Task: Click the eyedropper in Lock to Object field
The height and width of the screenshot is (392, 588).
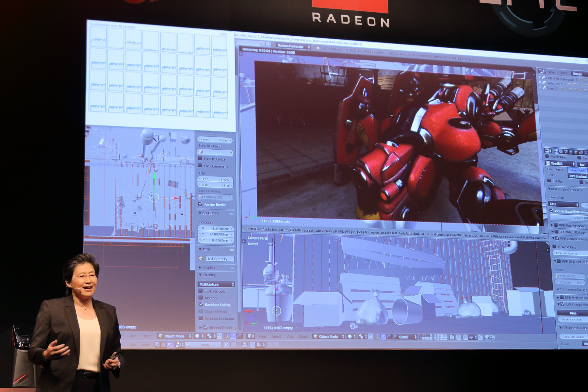Action: pyautogui.click(x=230, y=153)
